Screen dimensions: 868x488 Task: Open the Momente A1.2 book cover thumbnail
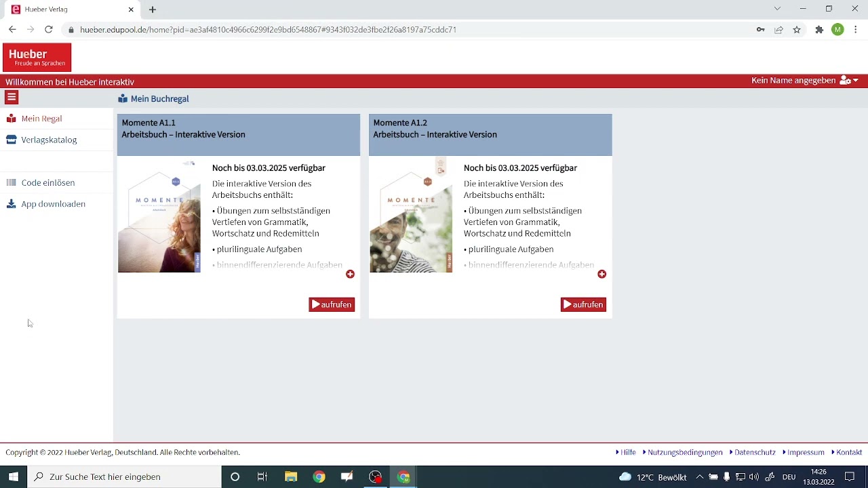pos(411,216)
